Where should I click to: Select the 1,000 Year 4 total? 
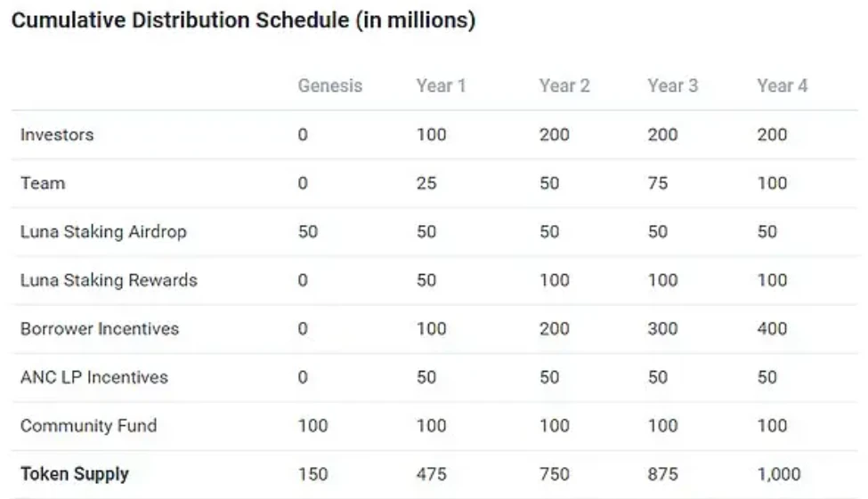(x=779, y=474)
